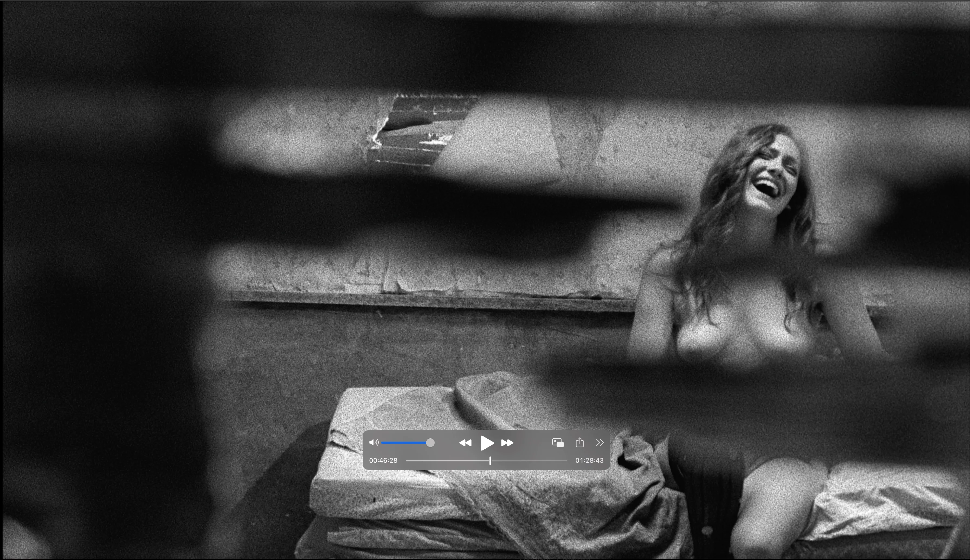
Task: Set volume using the blue volume slider
Action: [x=408, y=443]
